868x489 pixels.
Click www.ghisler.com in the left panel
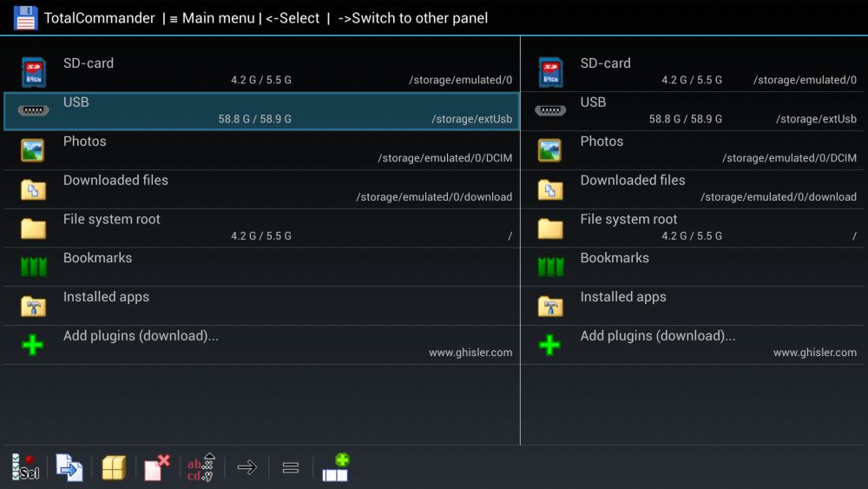pos(470,353)
